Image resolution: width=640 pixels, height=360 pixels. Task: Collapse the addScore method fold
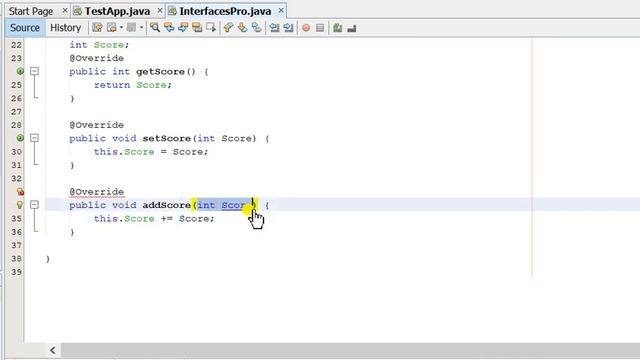click(x=35, y=205)
